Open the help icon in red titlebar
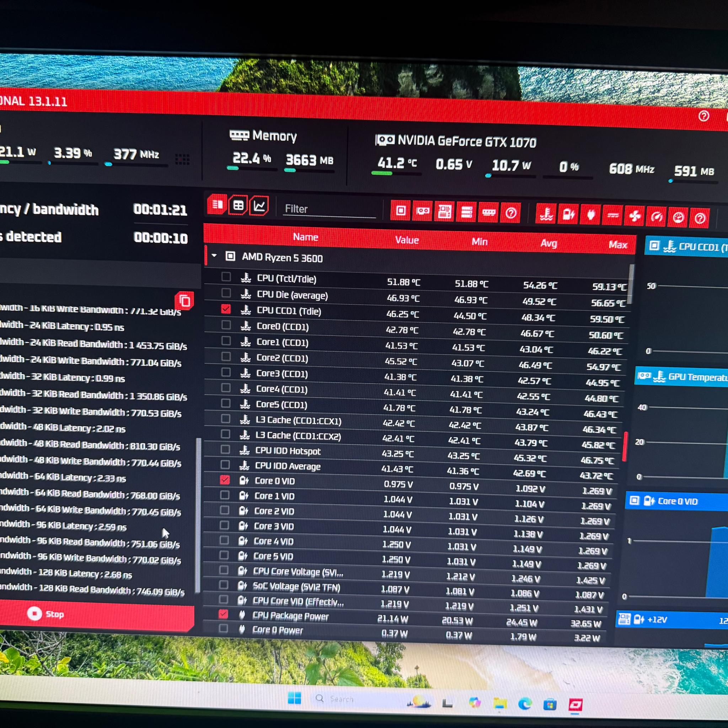This screenshot has height=728, width=728. [x=703, y=116]
